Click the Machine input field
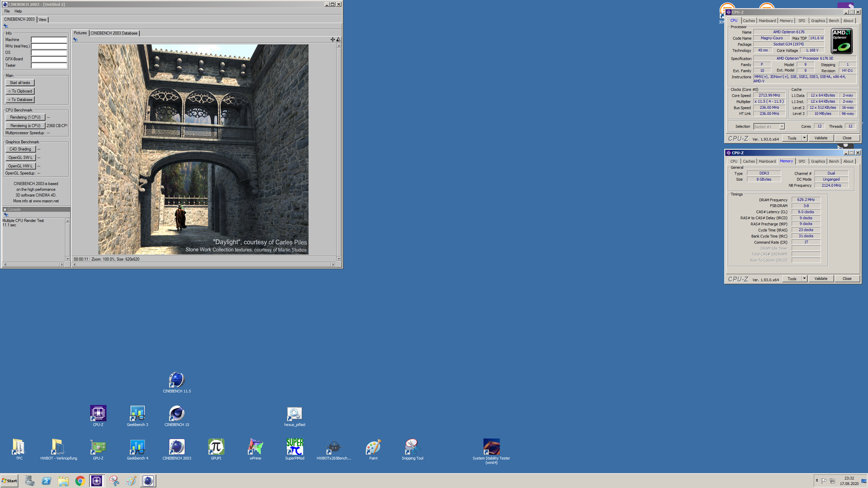Image resolution: width=868 pixels, height=488 pixels. (x=49, y=40)
